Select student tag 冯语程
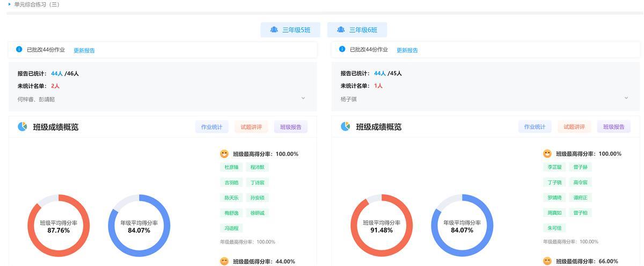 coord(231,228)
